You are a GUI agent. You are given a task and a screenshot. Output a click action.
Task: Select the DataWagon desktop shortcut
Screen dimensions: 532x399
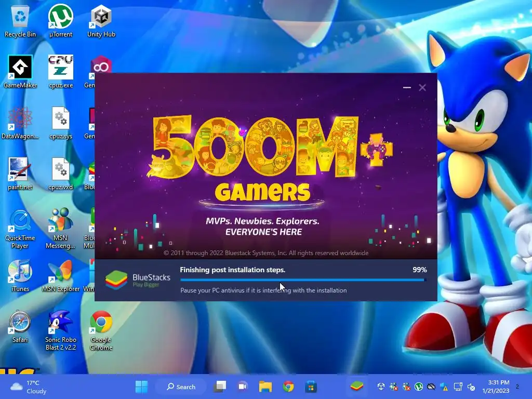tap(20, 123)
